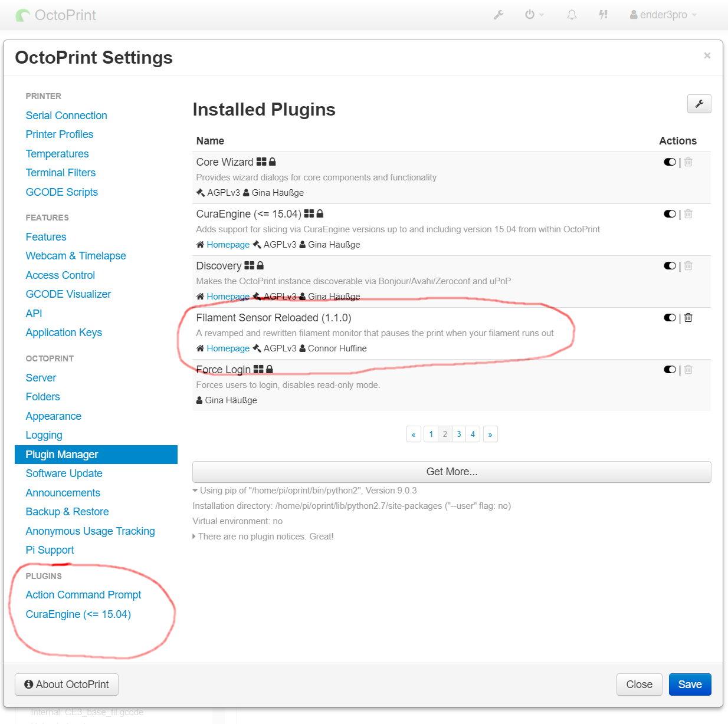Open the ender3pro user dropdown
Screen dimensions: 728x724
point(663,15)
